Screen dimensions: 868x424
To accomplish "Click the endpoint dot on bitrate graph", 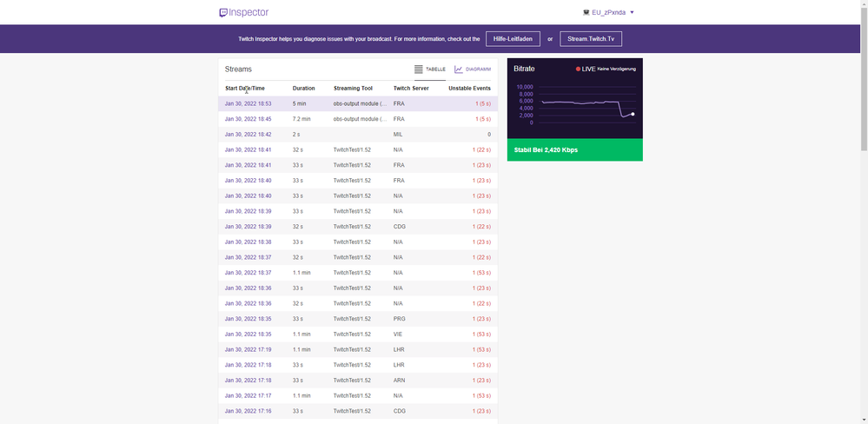I will tap(633, 114).
